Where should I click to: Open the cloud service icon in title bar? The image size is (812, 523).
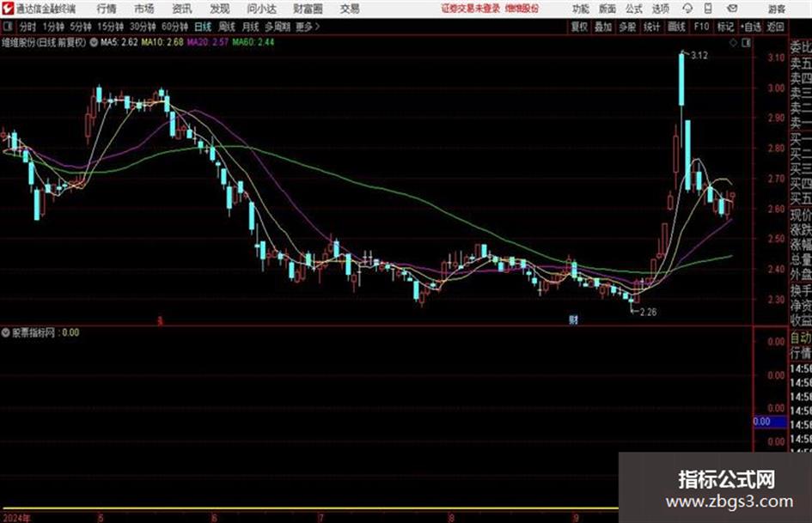tap(687, 9)
